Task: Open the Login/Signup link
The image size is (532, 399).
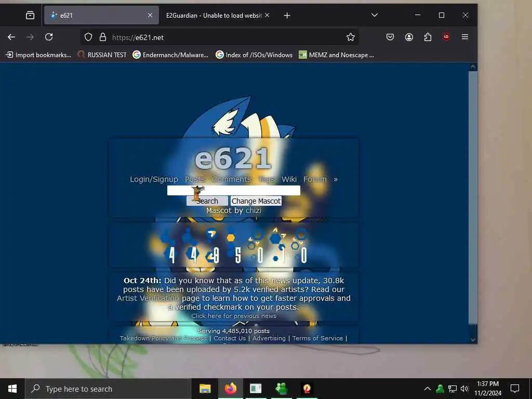Action: tap(154, 179)
